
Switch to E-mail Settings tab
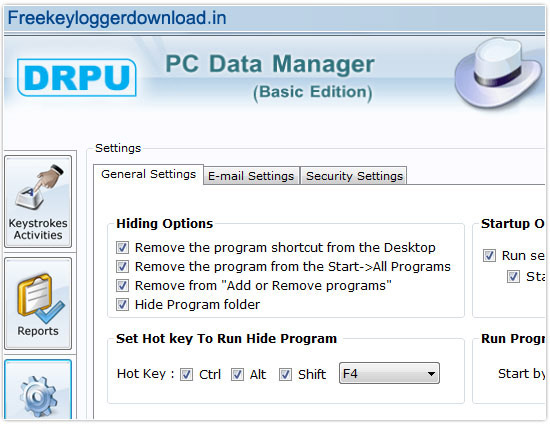point(251,176)
